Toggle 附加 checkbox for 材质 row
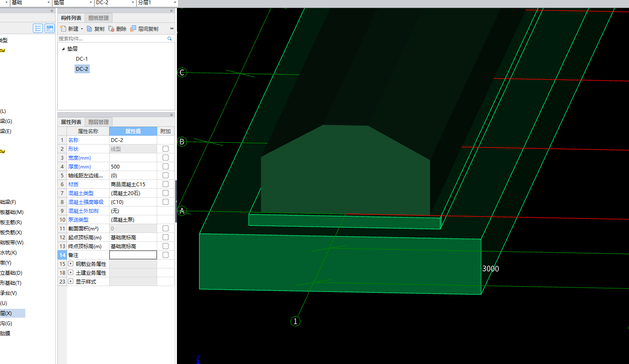The height and width of the screenshot is (364, 629). point(166,184)
